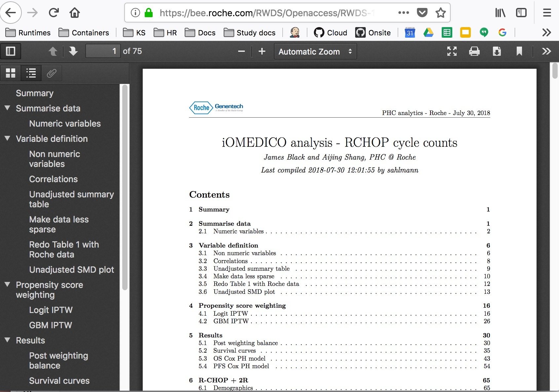Switch to presentation mode

(452, 51)
